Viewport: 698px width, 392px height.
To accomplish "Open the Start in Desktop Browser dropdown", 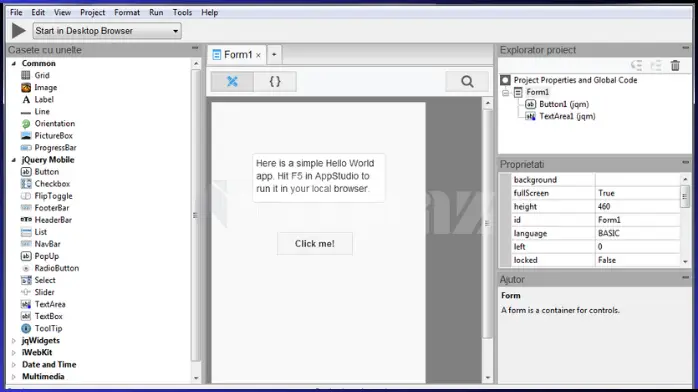I will [107, 31].
